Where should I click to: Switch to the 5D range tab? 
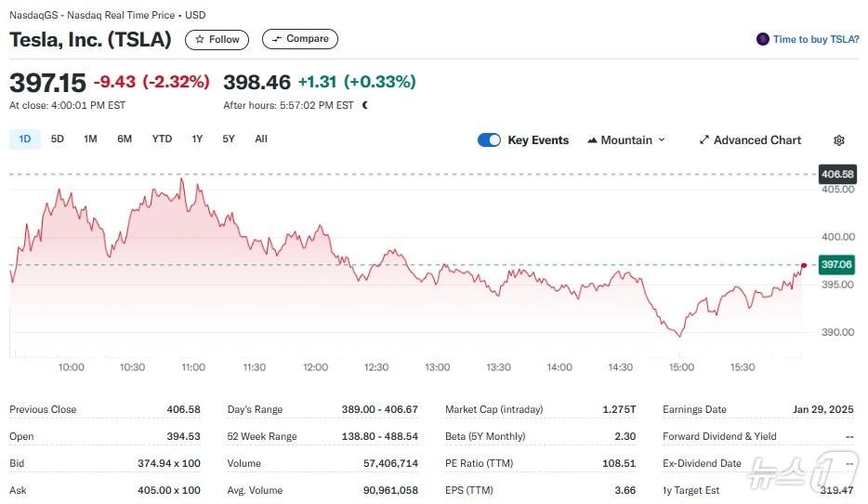(58, 139)
